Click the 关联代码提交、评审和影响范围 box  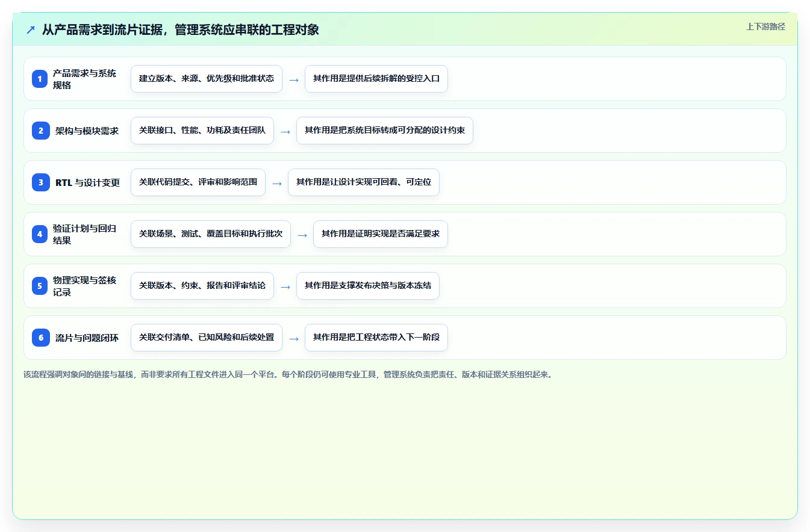tap(198, 182)
